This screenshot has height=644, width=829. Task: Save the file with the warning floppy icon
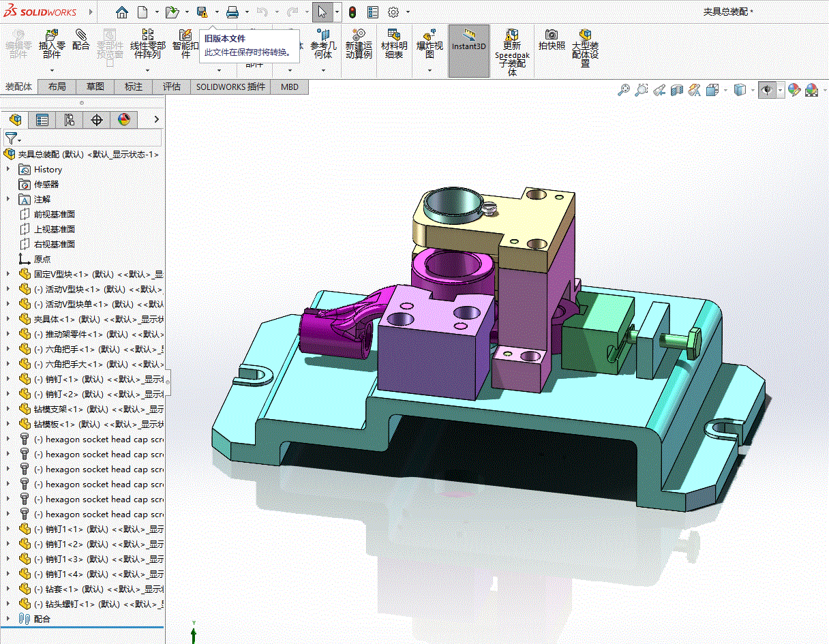pyautogui.click(x=202, y=12)
